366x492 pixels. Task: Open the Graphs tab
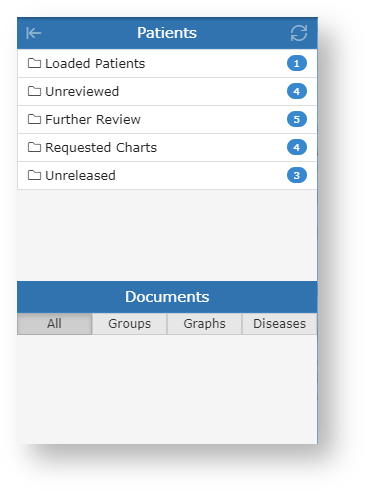click(204, 324)
